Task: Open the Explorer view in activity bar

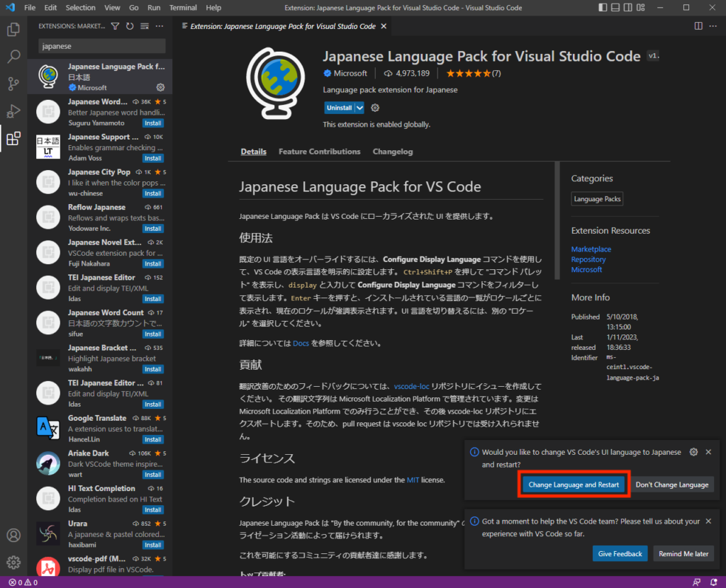Action: coord(13,30)
